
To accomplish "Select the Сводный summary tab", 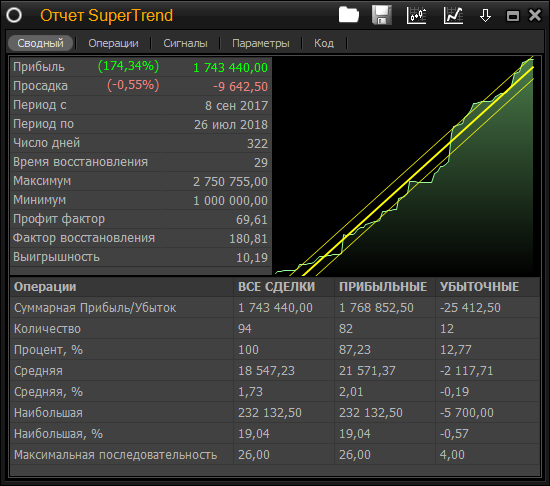I will pyautogui.click(x=40, y=43).
